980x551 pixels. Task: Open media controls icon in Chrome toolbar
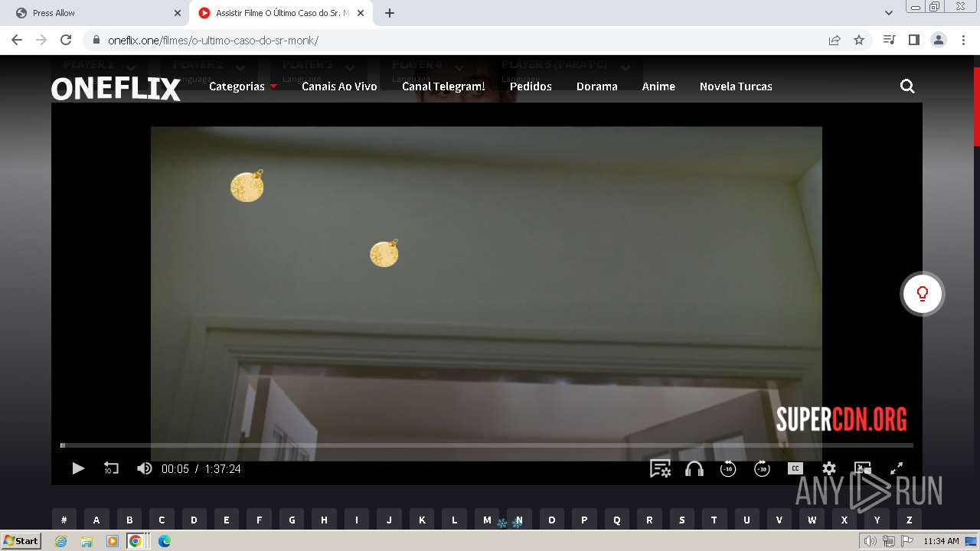click(889, 40)
